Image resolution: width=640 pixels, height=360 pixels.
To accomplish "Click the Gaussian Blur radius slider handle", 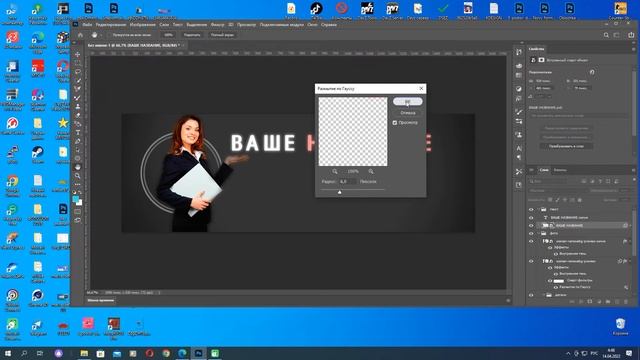I will (339, 192).
